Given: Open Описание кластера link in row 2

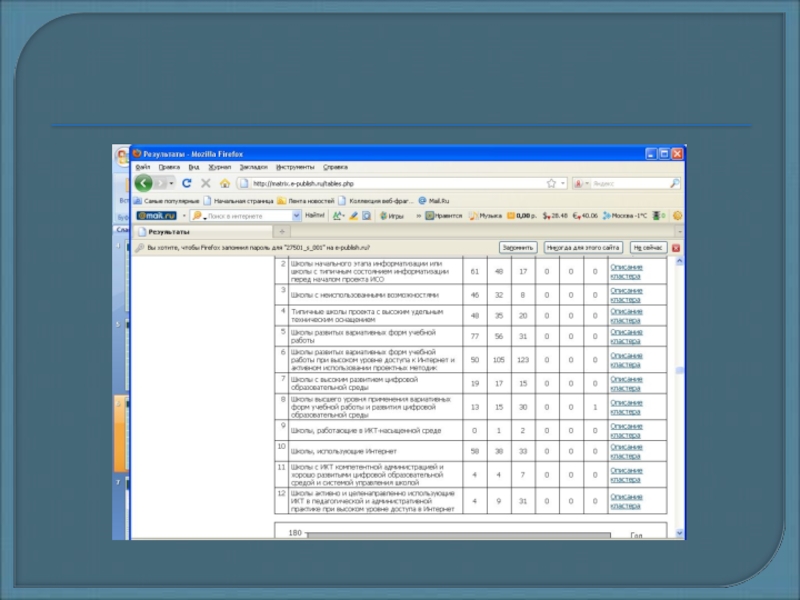Looking at the screenshot, I should (x=626, y=271).
